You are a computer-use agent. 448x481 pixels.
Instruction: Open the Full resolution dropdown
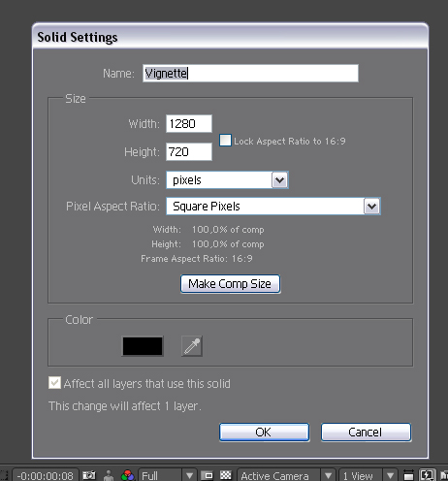pos(167,475)
